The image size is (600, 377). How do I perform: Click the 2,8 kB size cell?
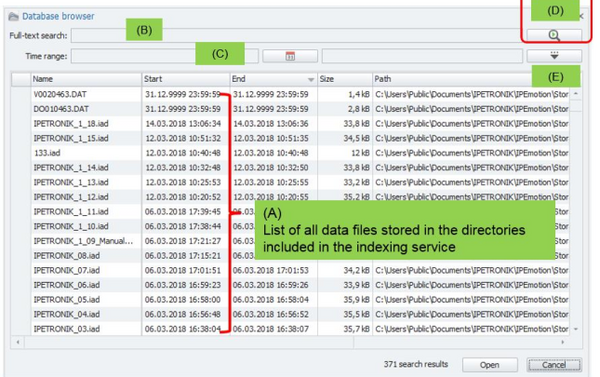click(x=359, y=109)
